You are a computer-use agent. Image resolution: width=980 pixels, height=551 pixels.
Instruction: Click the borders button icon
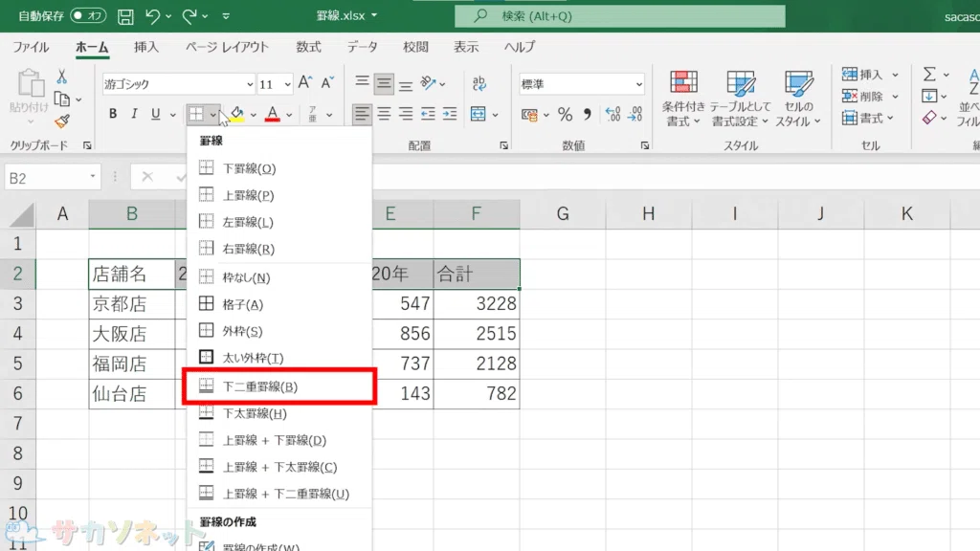(x=196, y=114)
